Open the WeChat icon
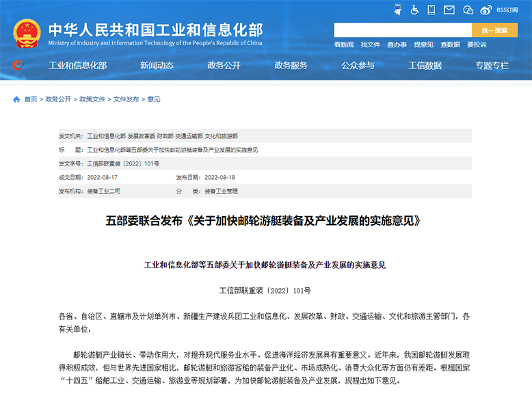The width and height of the screenshot is (532, 396). (468, 10)
